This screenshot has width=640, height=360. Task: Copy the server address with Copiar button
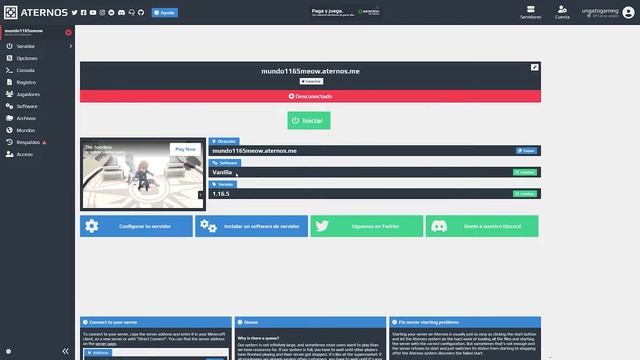tap(526, 151)
